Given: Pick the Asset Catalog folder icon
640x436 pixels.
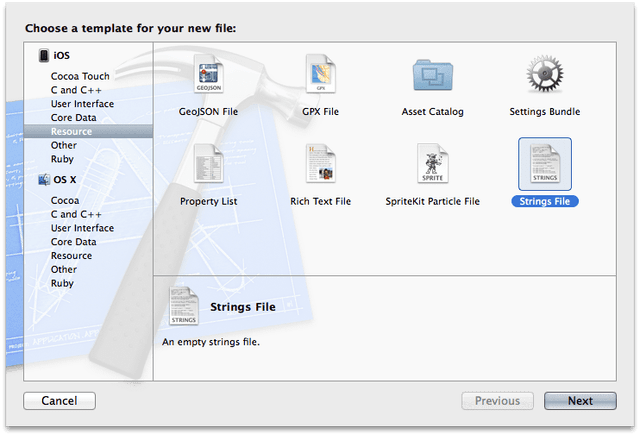Looking at the screenshot, I should (433, 77).
